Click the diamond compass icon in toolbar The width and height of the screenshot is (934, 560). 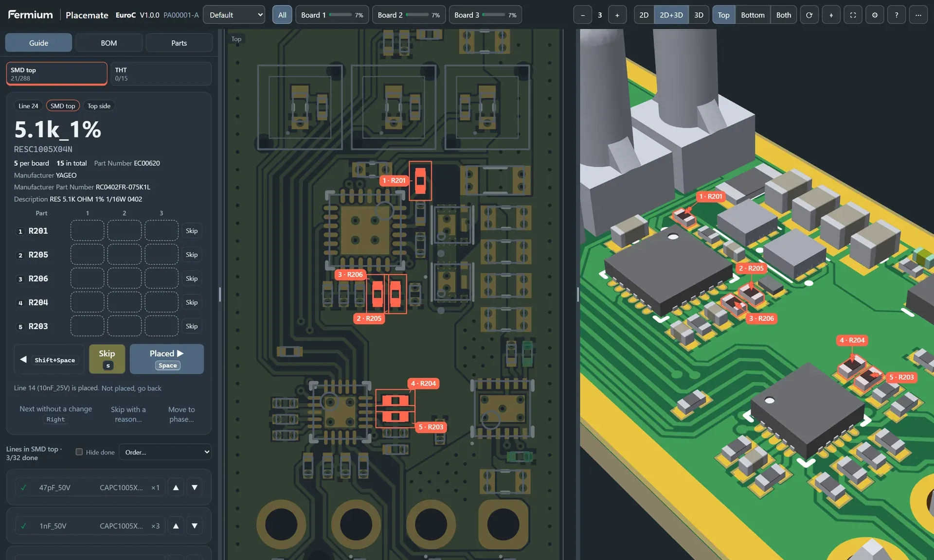tap(831, 15)
